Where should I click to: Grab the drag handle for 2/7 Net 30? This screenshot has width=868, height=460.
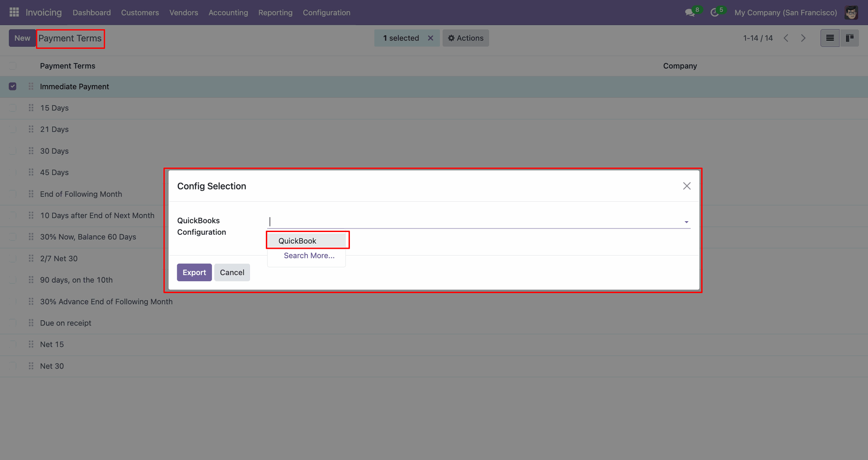coord(31,258)
